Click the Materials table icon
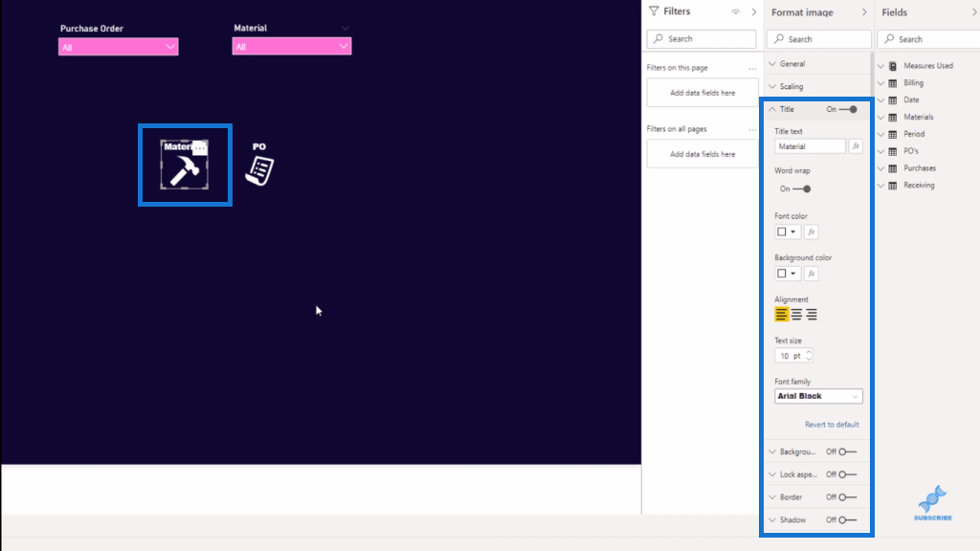This screenshot has height=551, width=980. click(x=893, y=117)
